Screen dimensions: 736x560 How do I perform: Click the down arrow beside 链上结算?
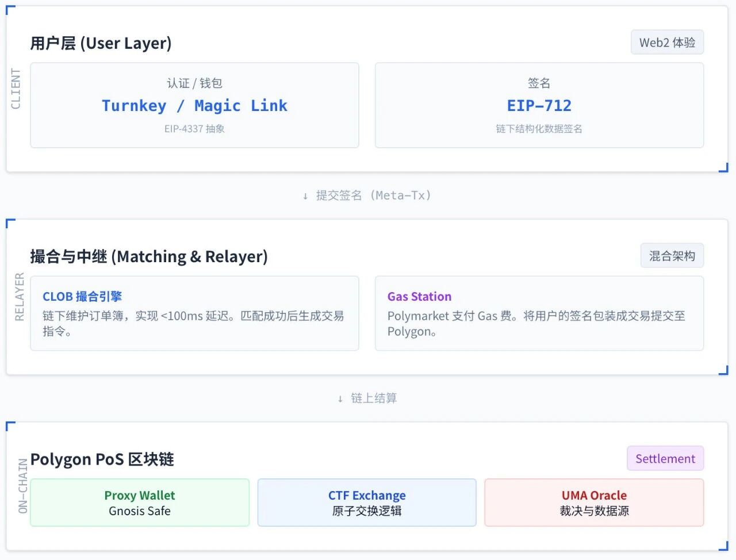pyautogui.click(x=340, y=398)
